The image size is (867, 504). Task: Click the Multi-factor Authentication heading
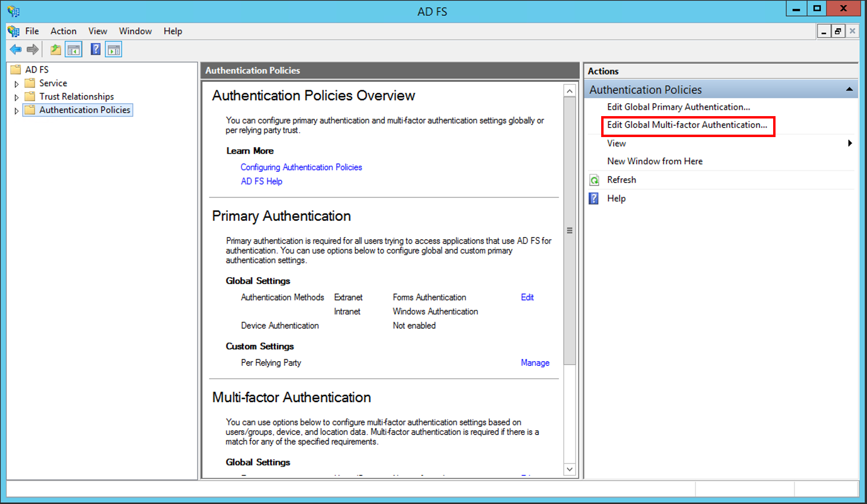pos(291,397)
